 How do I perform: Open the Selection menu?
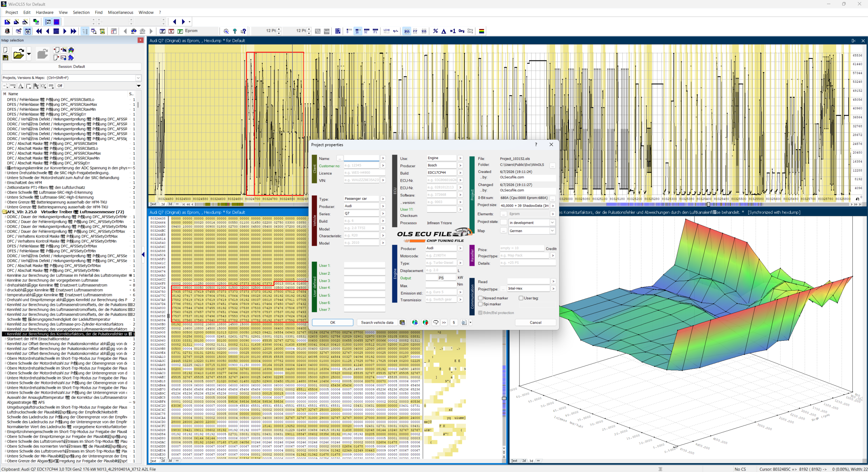pos(81,13)
